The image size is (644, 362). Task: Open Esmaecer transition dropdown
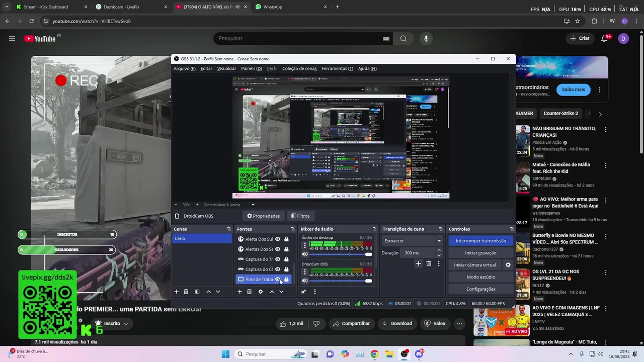click(412, 241)
